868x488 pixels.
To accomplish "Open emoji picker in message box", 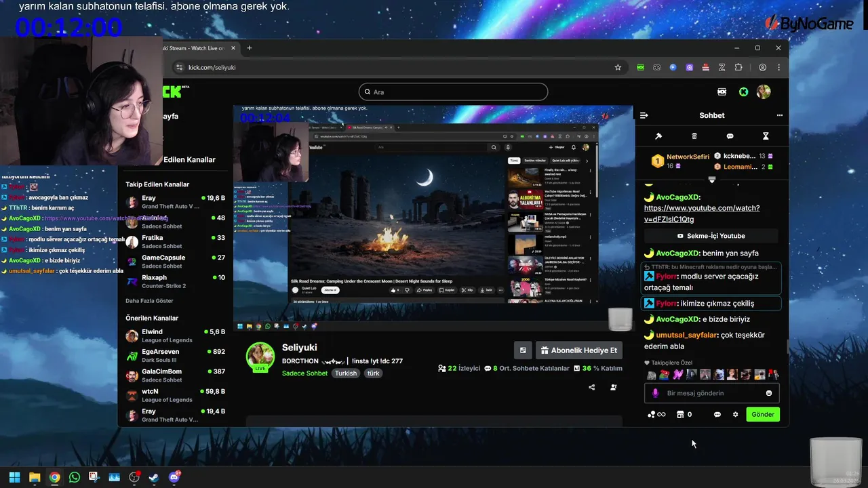I will (769, 393).
